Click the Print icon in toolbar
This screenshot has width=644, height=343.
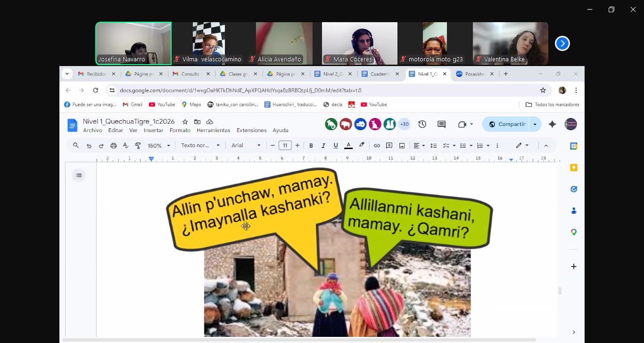[x=113, y=146]
